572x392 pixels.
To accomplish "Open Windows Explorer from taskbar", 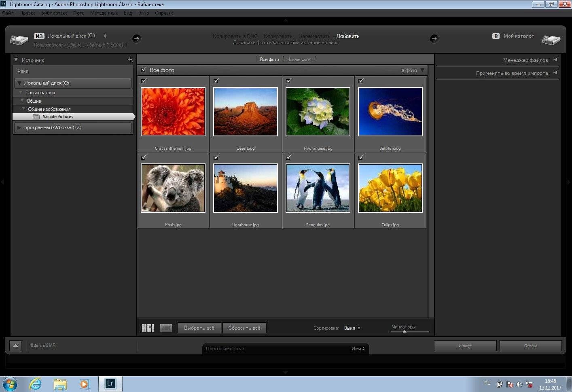I will pyautogui.click(x=60, y=384).
